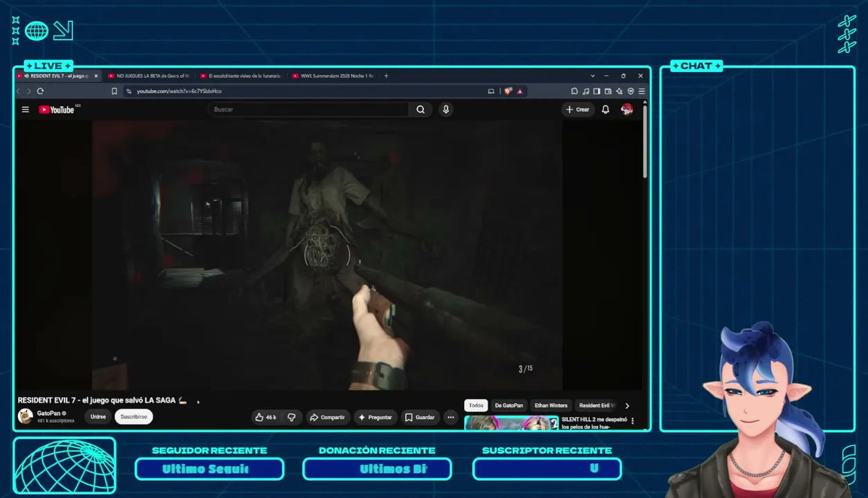Image resolution: width=868 pixels, height=498 pixels.
Task: Open the browser main menu icon
Action: [642, 91]
